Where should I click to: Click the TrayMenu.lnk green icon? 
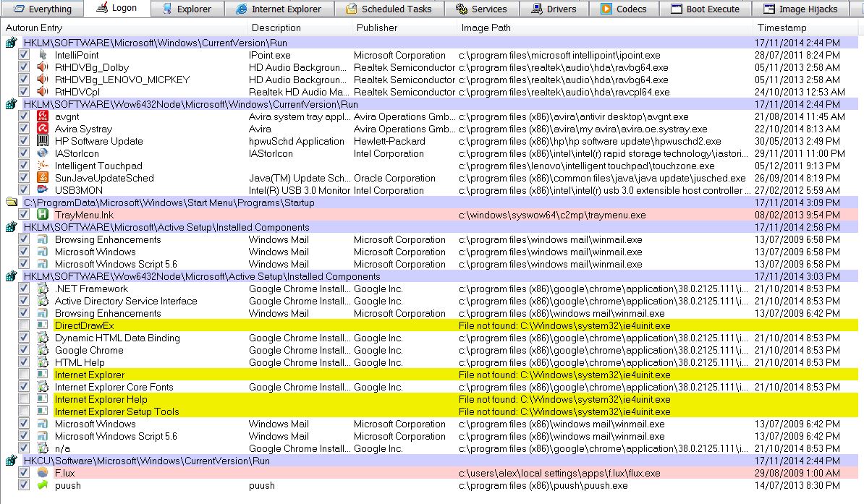point(43,215)
